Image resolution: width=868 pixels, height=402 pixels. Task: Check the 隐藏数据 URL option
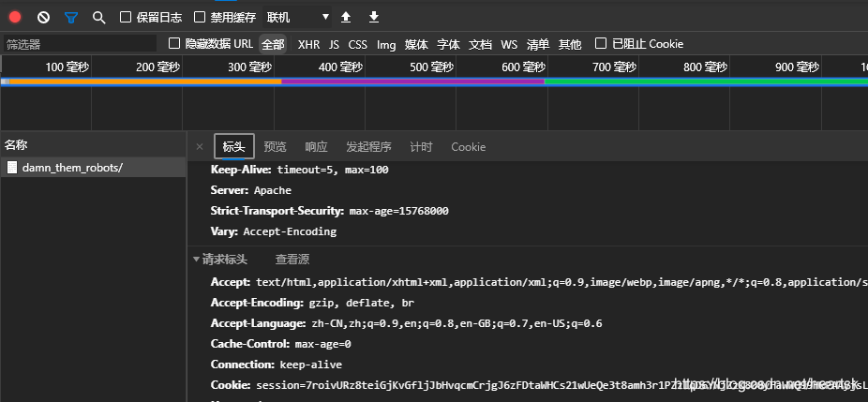click(x=174, y=43)
